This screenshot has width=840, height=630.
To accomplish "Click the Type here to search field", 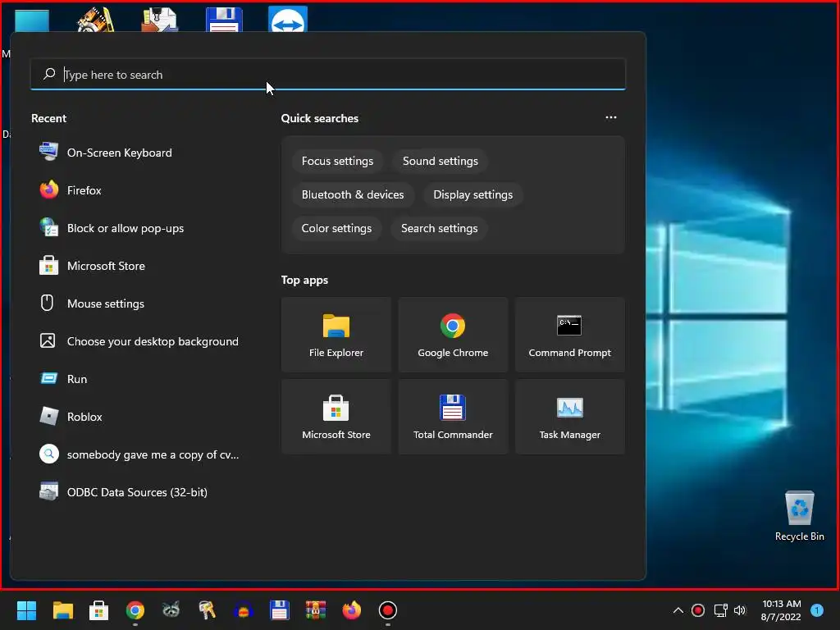I will [x=328, y=75].
